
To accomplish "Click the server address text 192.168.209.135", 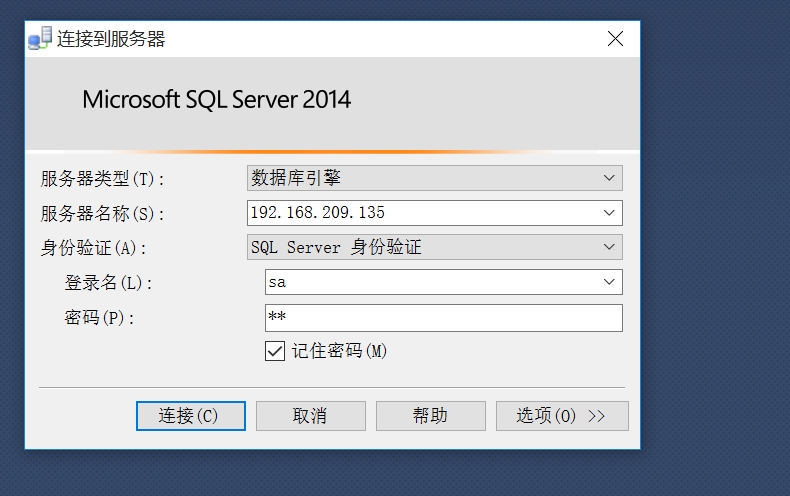I will (319, 213).
